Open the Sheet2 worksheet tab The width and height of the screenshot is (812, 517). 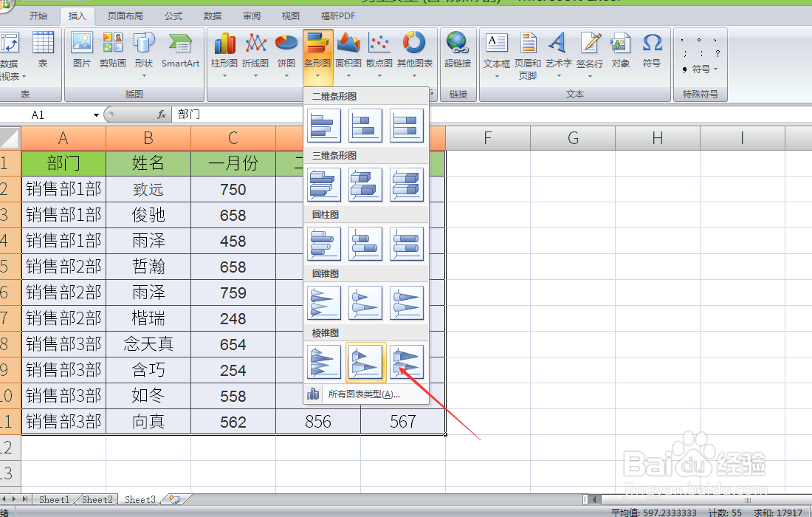(97, 499)
